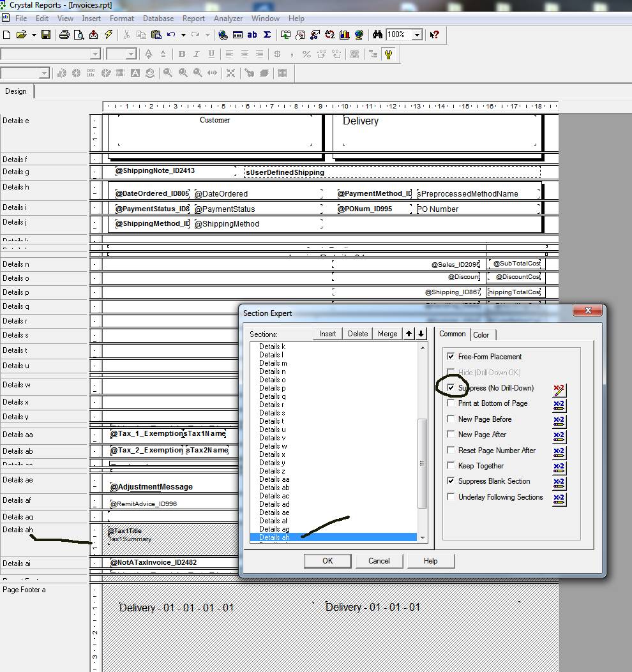Enable the Keep Together checkbox
This screenshot has height=672, width=632.
[x=451, y=466]
